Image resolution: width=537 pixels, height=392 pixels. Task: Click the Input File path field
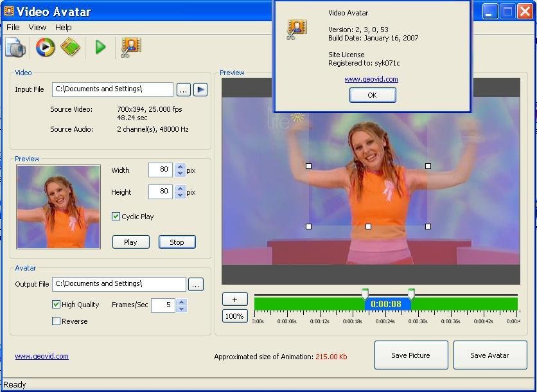click(113, 89)
